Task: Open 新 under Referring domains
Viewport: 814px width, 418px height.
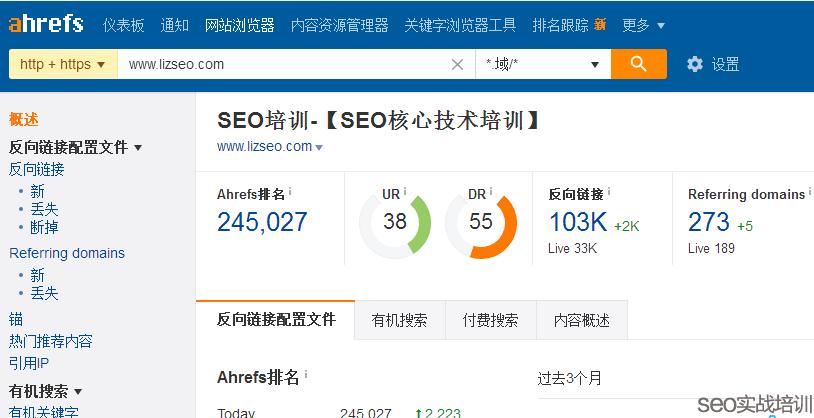Action: [x=37, y=275]
